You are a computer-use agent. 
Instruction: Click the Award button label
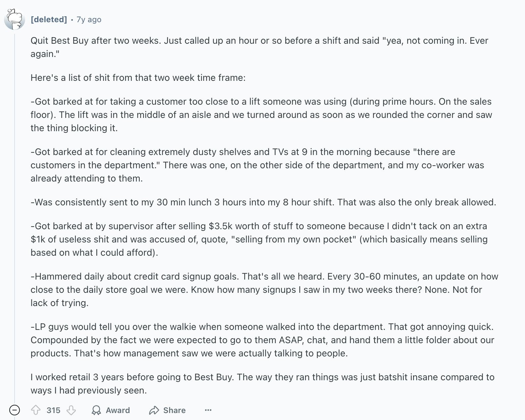(118, 410)
